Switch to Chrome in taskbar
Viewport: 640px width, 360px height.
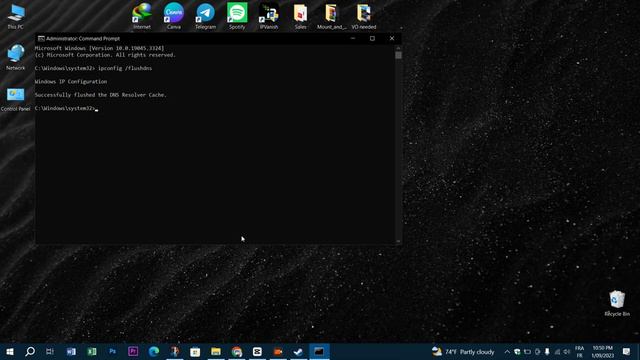click(x=237, y=351)
